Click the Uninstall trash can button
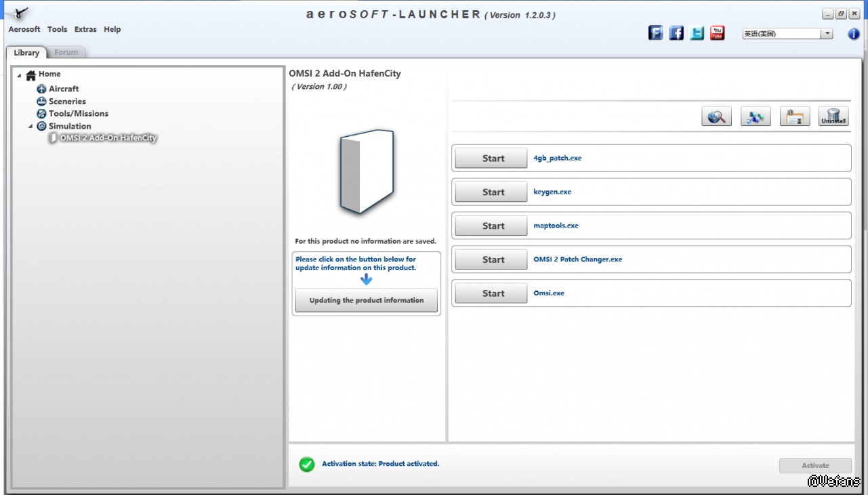Viewport: 868px width, 495px height. click(833, 116)
